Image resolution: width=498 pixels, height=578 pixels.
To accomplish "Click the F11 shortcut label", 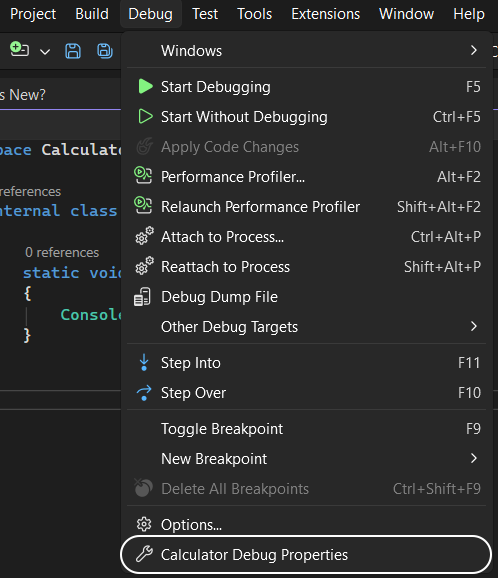I will pyautogui.click(x=469, y=363).
